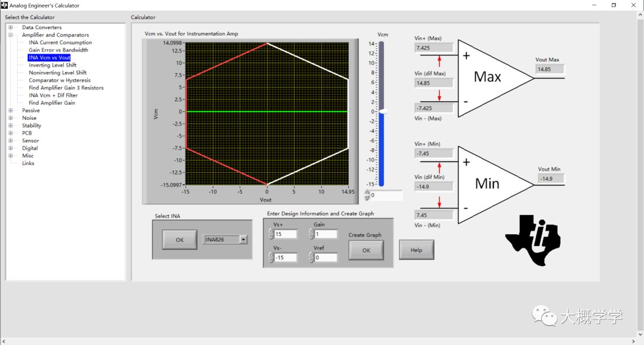The image size is (644, 345).
Task: Collapse the Amplifier and Comparators node
Action: 11,35
